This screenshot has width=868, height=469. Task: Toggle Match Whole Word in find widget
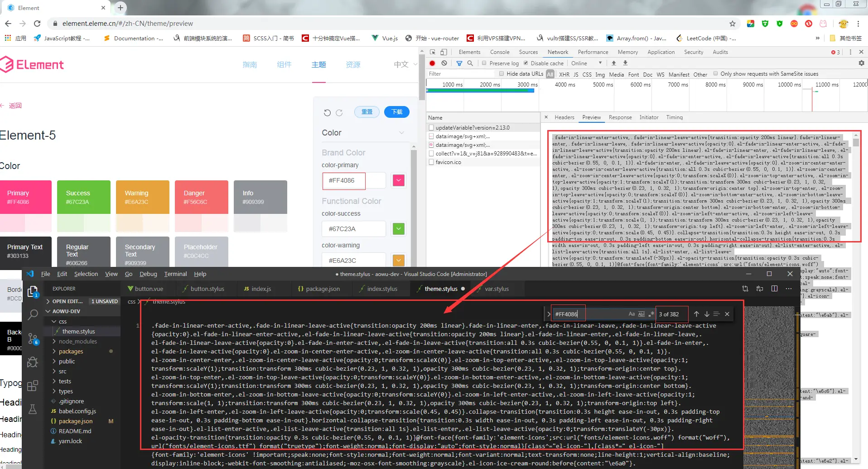[x=641, y=314]
